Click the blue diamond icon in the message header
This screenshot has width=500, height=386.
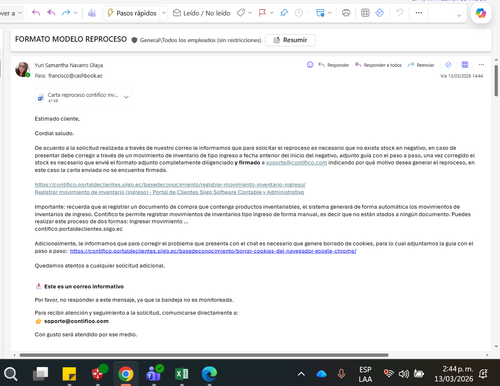click(448, 65)
